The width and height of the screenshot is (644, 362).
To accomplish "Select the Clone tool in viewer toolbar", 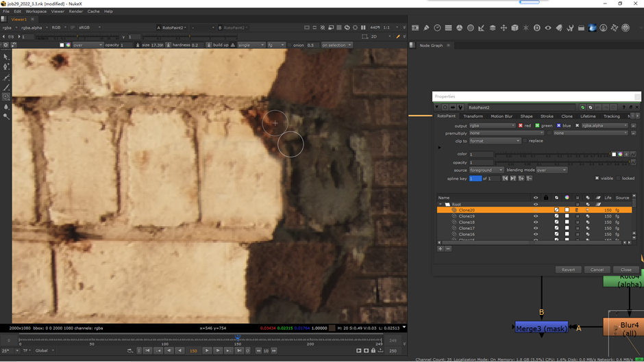I will (x=6, y=97).
